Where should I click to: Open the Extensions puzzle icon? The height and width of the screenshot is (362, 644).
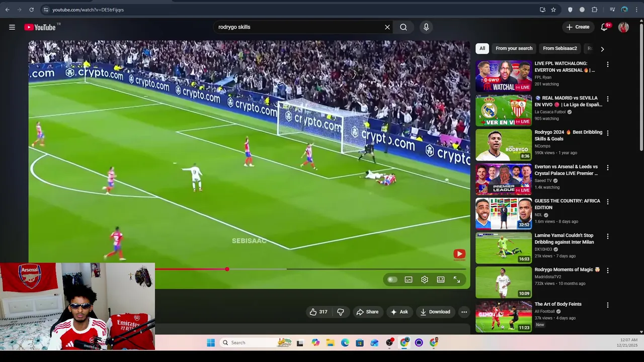(594, 10)
